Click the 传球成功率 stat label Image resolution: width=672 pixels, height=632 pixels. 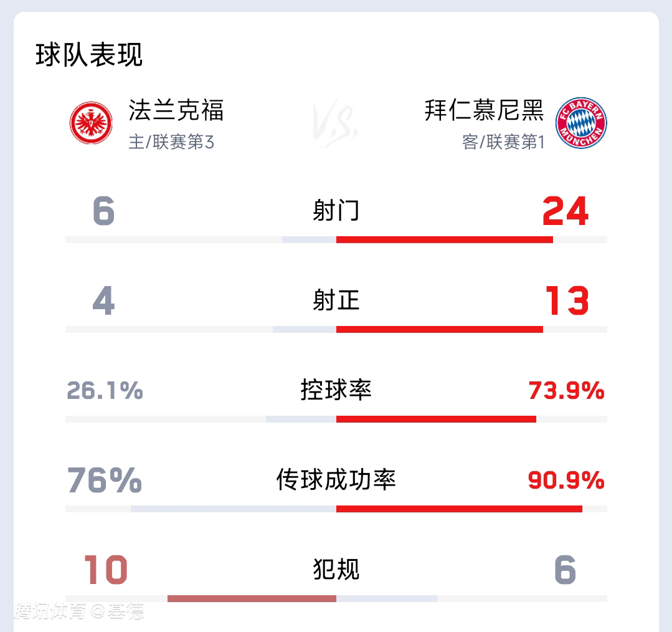click(x=336, y=479)
